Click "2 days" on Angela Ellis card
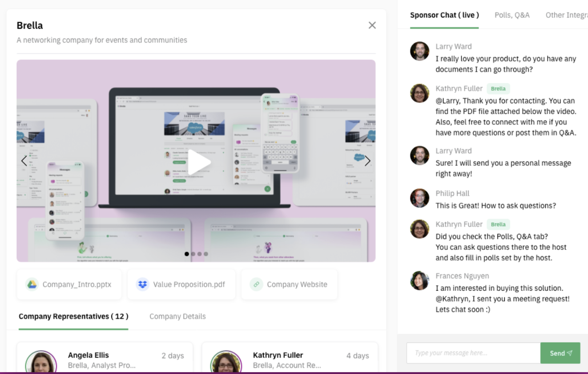 coord(173,355)
